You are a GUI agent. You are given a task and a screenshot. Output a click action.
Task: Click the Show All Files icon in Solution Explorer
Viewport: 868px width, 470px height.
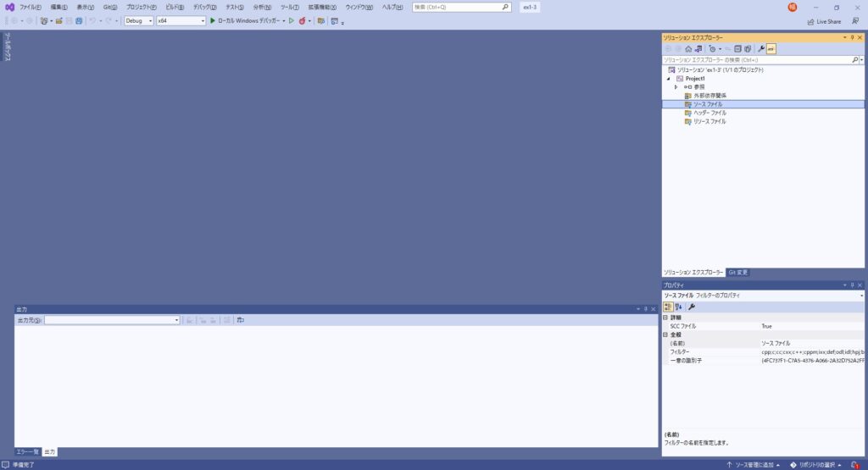(x=748, y=49)
